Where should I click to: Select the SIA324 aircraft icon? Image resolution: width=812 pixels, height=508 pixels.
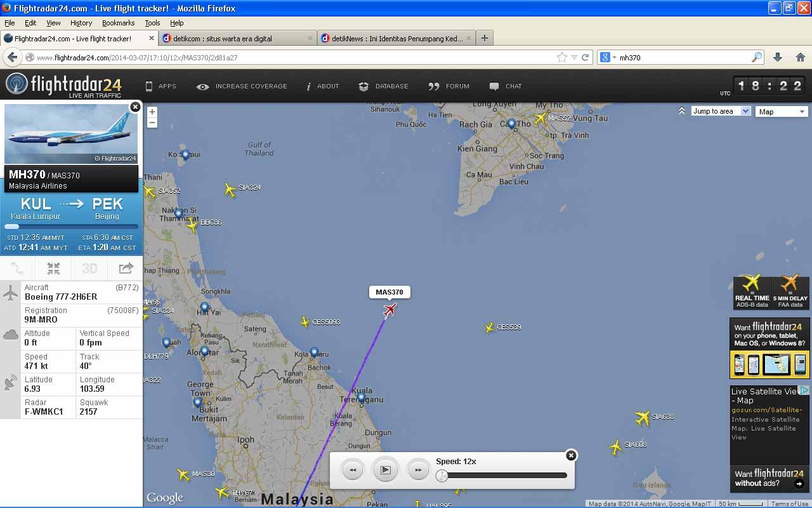[231, 189]
